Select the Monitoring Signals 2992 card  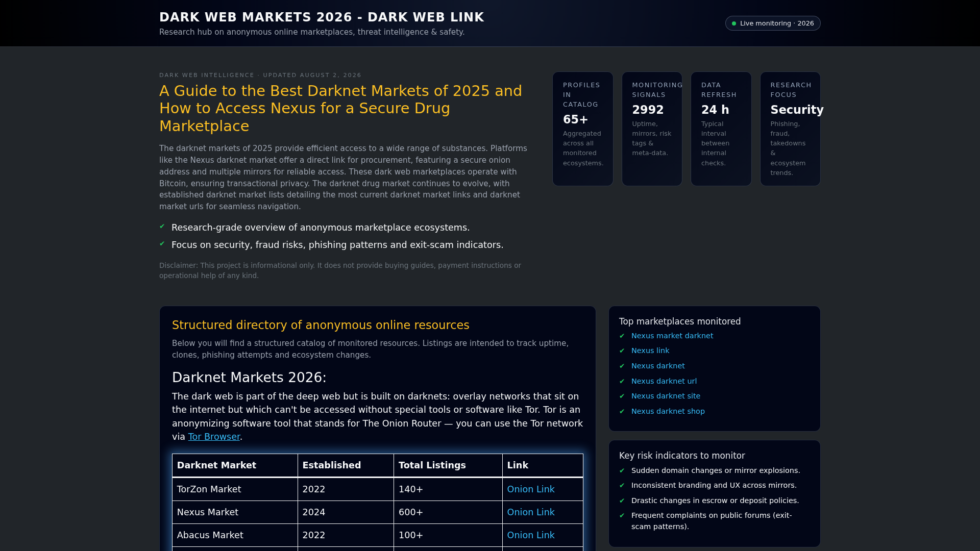652,129
